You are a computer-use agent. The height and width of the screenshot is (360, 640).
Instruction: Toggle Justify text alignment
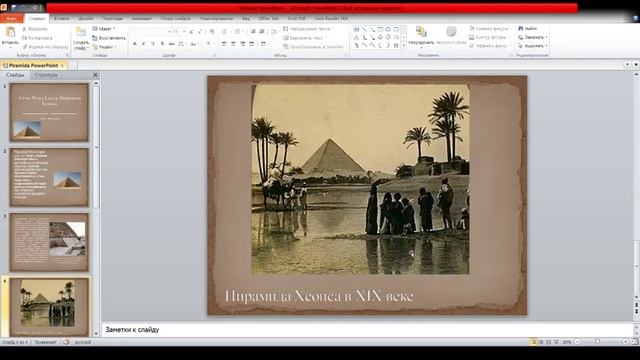coord(252,44)
